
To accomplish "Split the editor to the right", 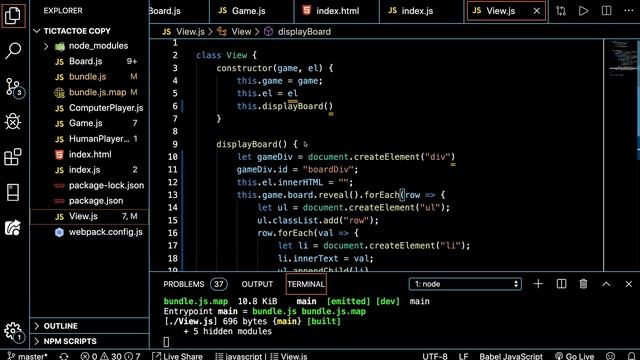I will point(607,11).
